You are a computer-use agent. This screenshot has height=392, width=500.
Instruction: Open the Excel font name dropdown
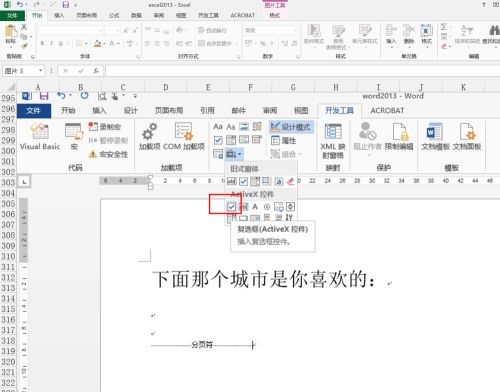[x=101, y=31]
